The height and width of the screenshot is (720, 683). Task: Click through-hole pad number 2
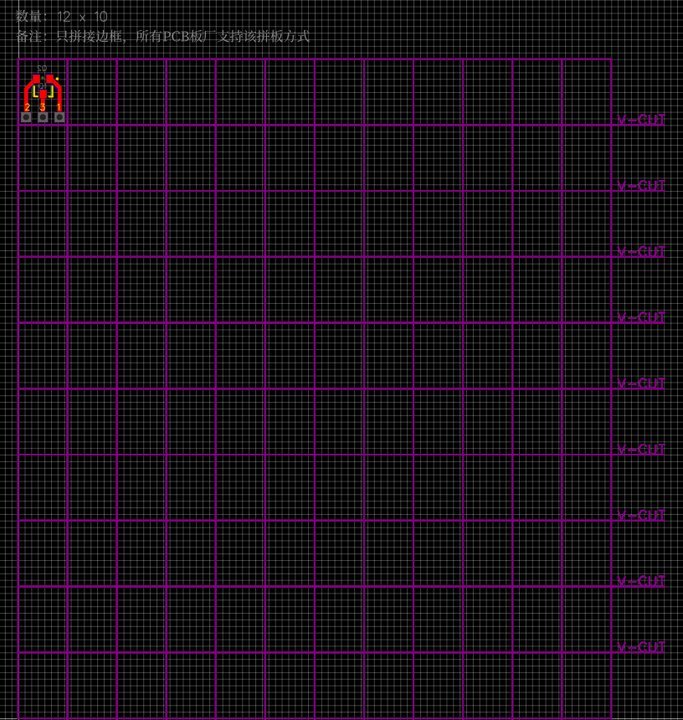[x=26, y=117]
